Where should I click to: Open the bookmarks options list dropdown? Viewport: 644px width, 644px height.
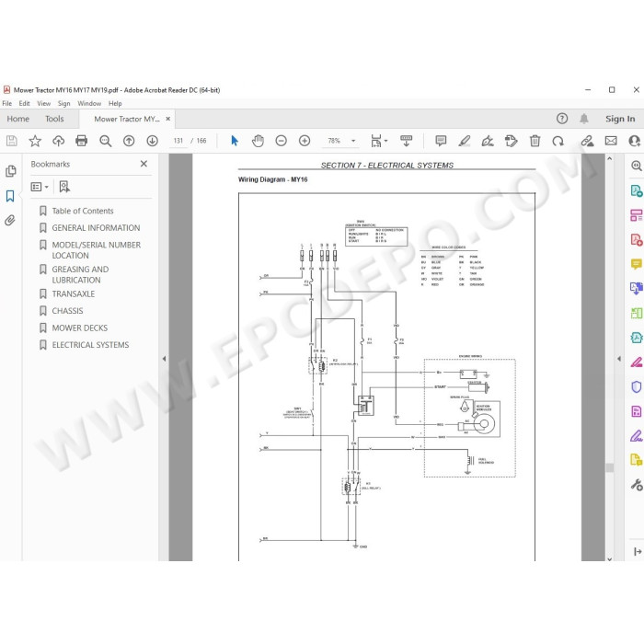tap(40, 187)
